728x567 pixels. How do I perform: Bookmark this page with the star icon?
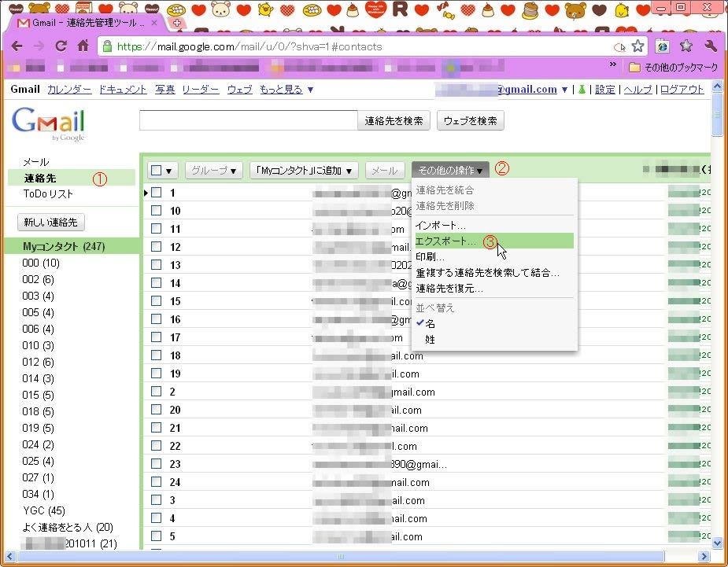[x=637, y=46]
